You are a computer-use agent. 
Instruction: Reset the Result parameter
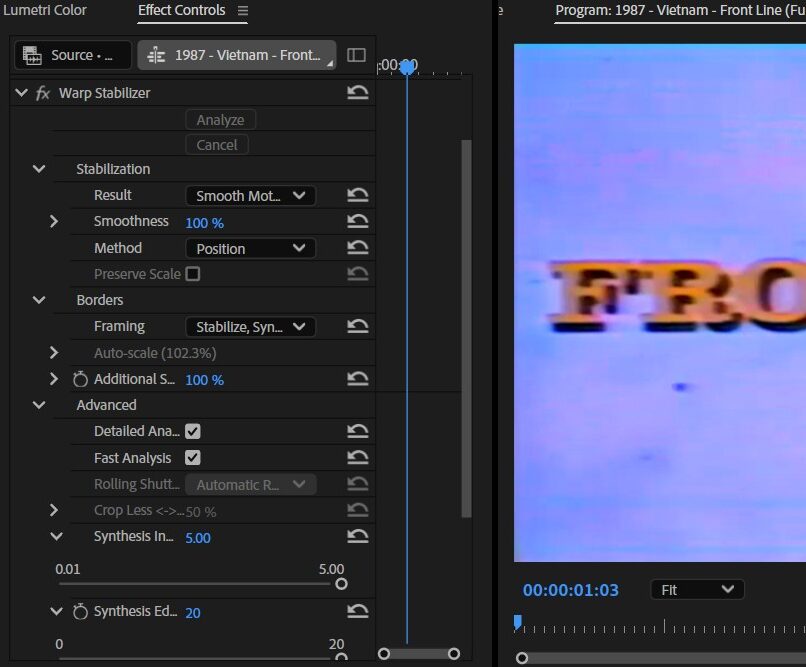[x=357, y=195]
